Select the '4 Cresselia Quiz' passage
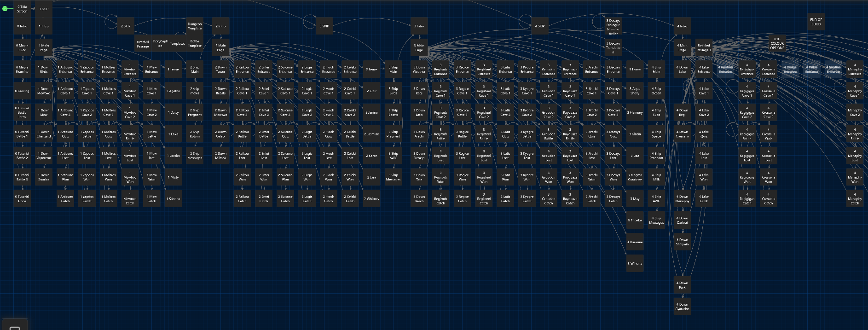Viewport: 868px width, 330px height. click(x=769, y=134)
